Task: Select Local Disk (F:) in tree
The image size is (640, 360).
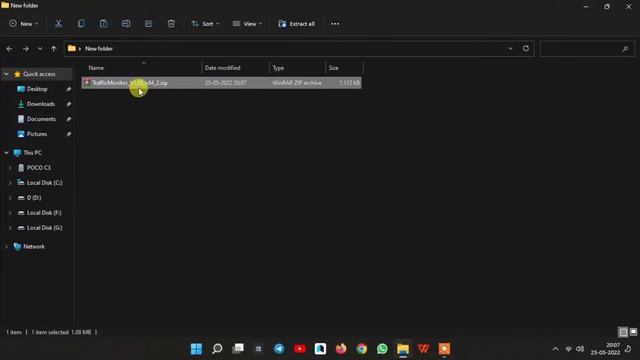Action: pyautogui.click(x=44, y=213)
